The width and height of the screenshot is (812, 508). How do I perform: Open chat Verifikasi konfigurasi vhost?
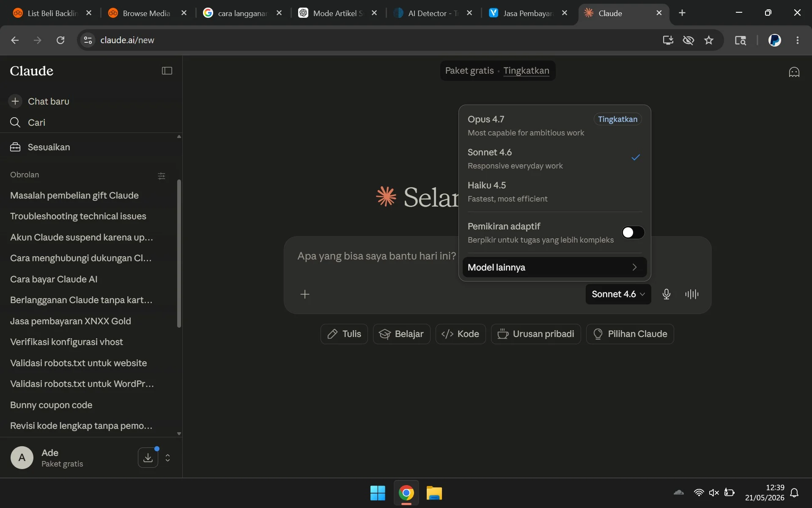point(66,342)
